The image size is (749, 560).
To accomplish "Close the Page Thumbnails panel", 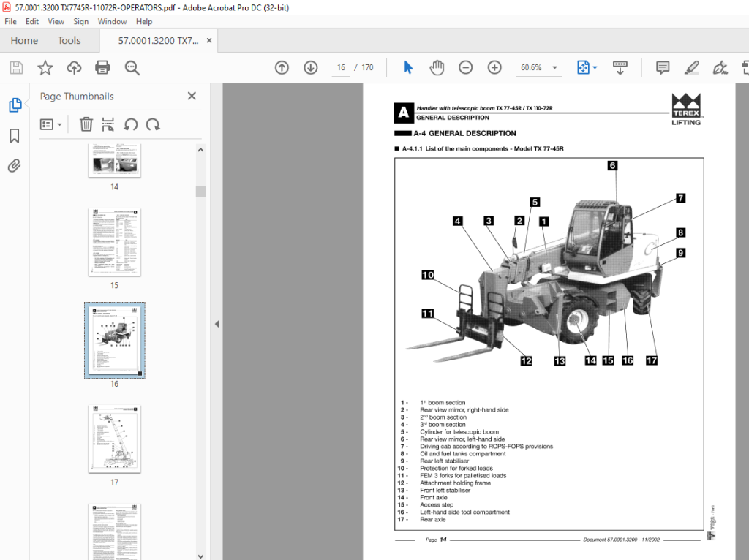I will coord(192,96).
